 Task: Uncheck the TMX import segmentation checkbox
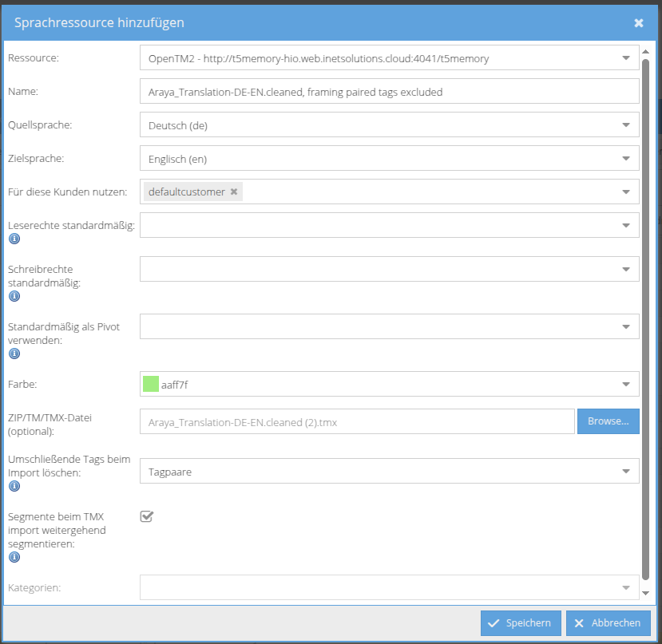pyautogui.click(x=147, y=516)
